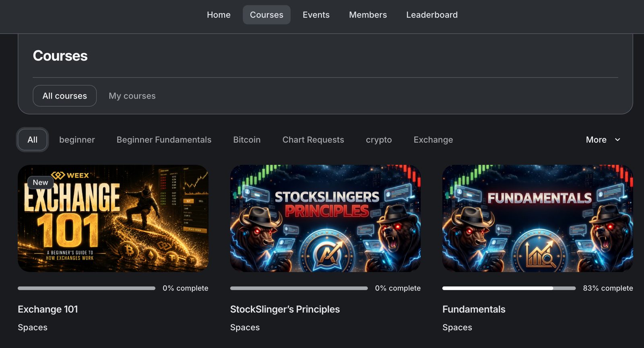644x348 pixels.
Task: Expand the More categories dropdown
Action: point(603,140)
